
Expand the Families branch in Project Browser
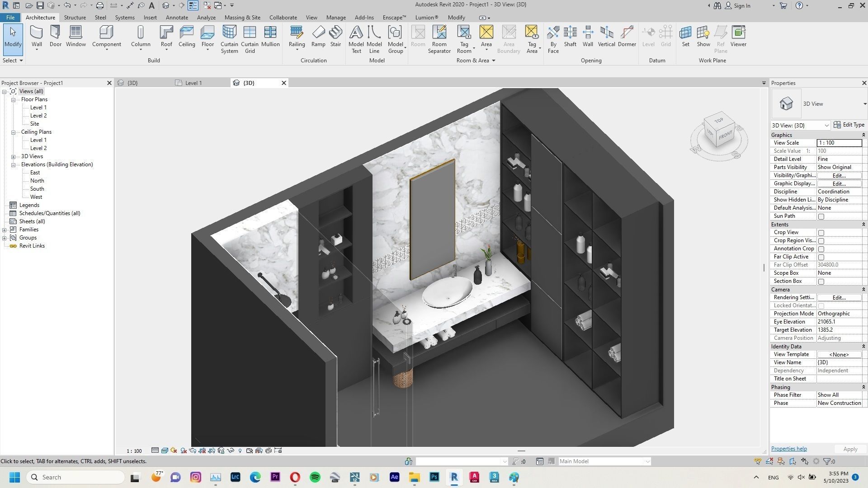coord(5,229)
